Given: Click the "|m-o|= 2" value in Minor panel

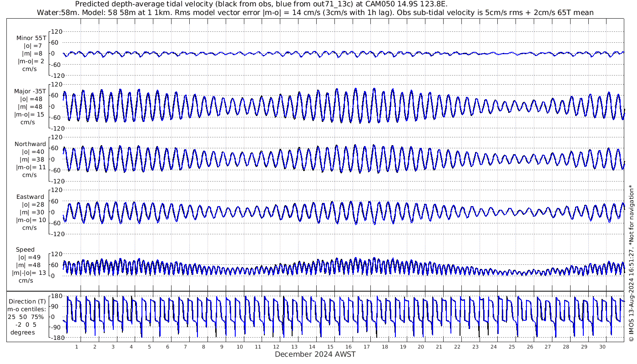Looking at the screenshot, I should pyautogui.click(x=31, y=61).
